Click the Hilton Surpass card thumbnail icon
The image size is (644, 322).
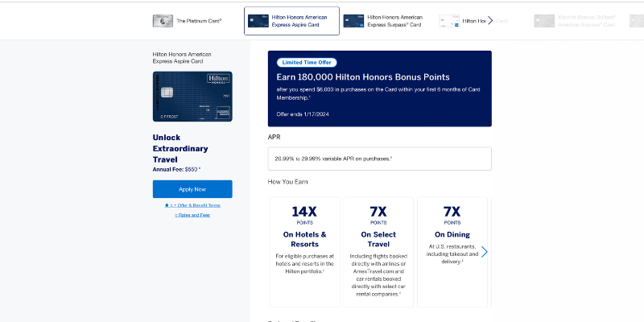[353, 21]
